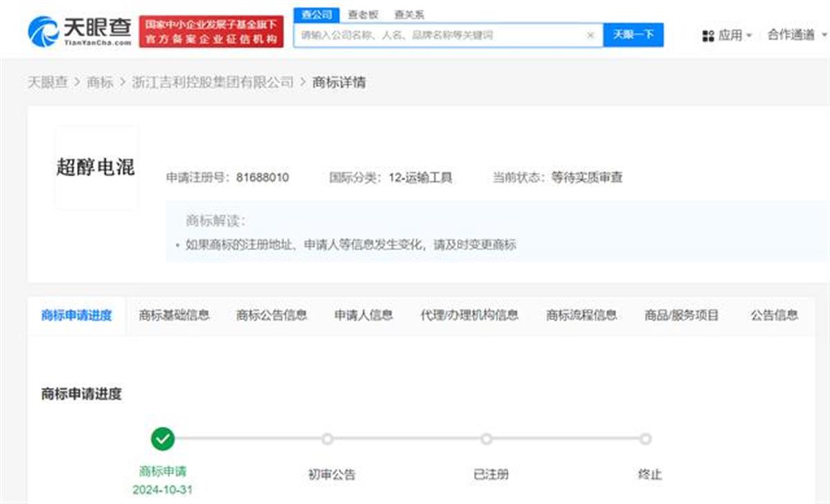Click the 商标解读 heading
This screenshot has width=830, height=504.
[215, 221]
